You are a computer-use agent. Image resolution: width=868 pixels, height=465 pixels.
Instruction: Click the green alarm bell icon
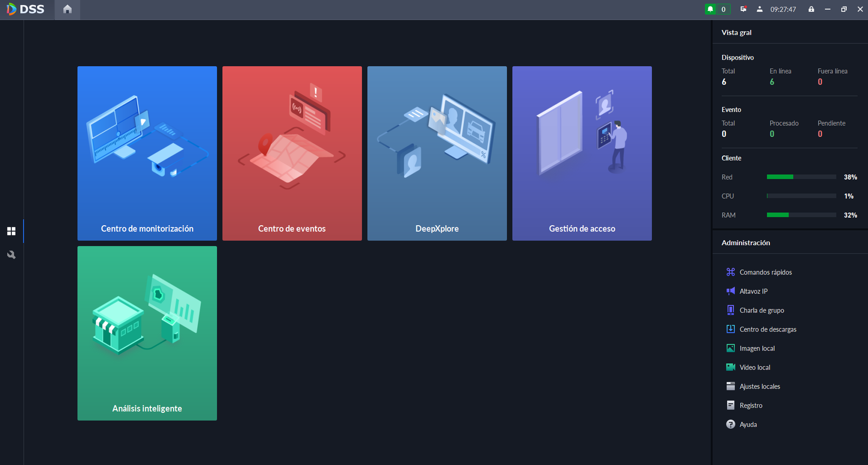pyautogui.click(x=710, y=9)
